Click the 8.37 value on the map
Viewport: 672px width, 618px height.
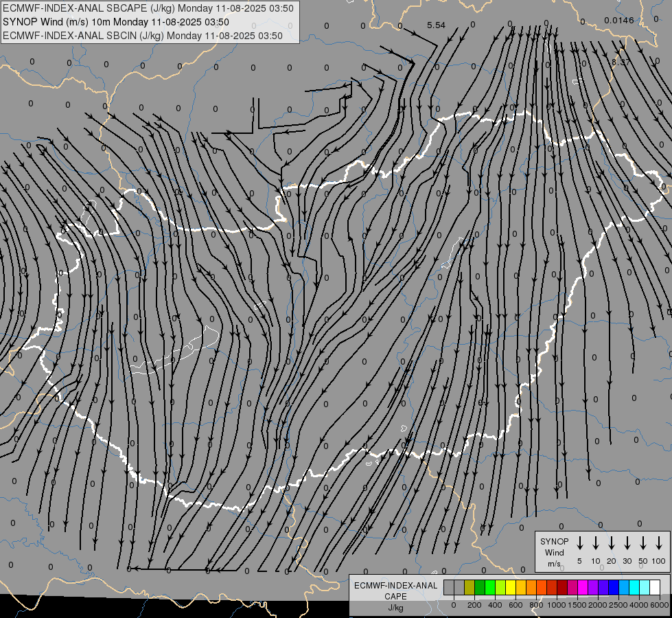[621, 62]
